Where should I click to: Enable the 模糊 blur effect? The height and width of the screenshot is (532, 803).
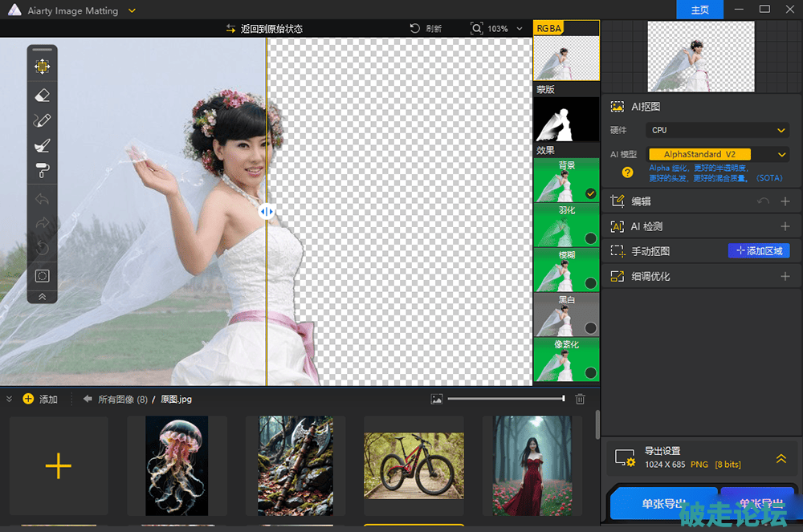pos(566,270)
